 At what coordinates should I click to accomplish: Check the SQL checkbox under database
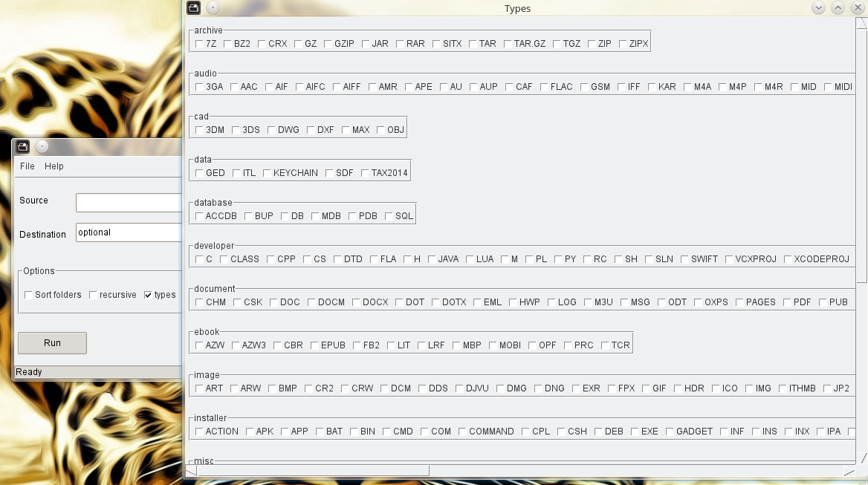click(389, 216)
